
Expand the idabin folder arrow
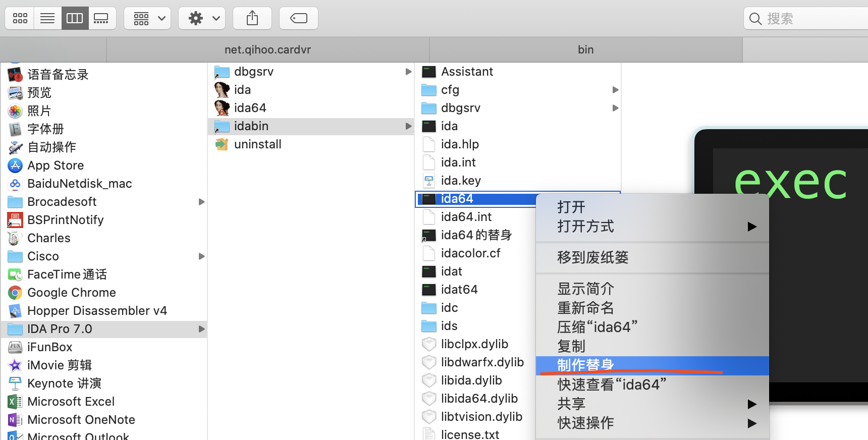point(408,126)
